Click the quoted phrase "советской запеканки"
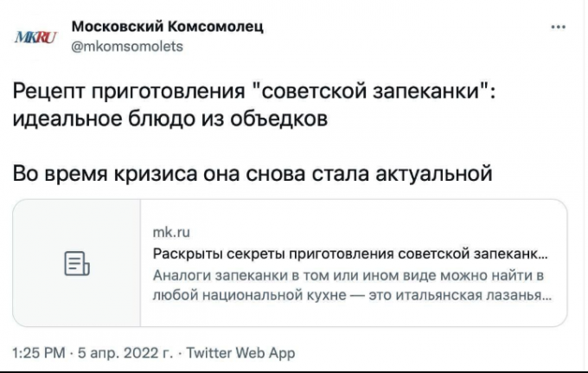This screenshot has height=373, width=588. pyautogui.click(x=371, y=90)
